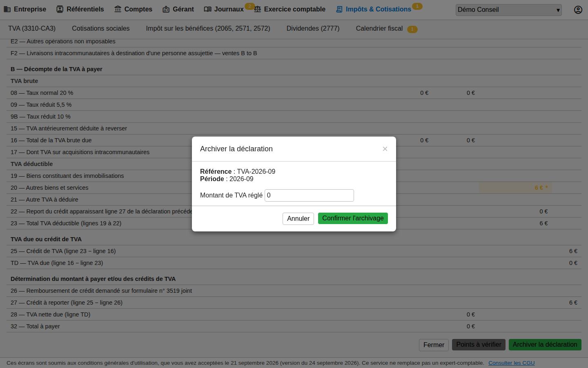Click Annuler in the archive dialog
The width and height of the screenshot is (588, 368).
point(298,219)
